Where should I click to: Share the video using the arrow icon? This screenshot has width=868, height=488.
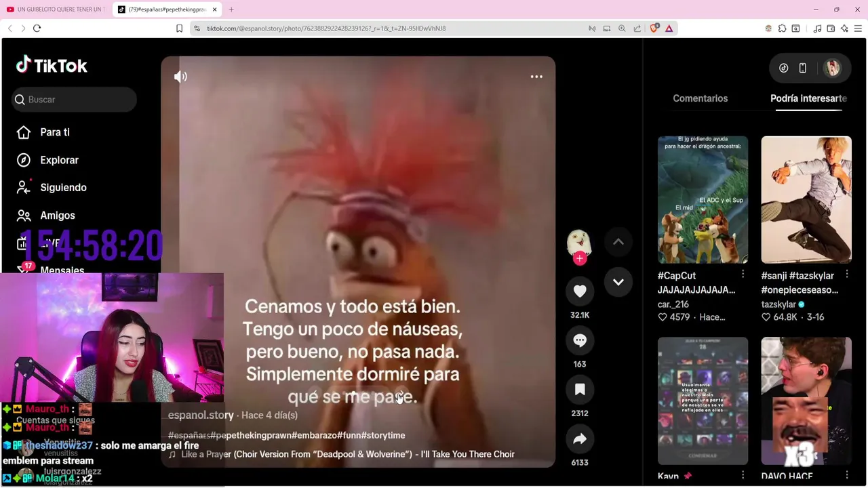tap(580, 439)
